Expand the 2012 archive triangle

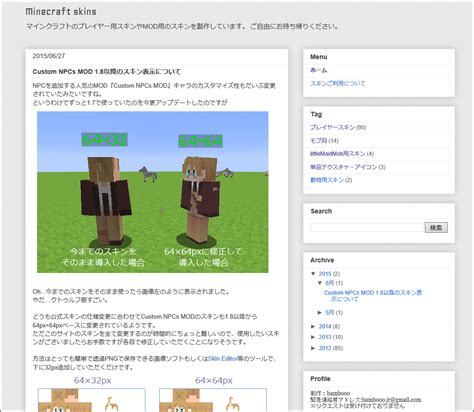coord(313,348)
